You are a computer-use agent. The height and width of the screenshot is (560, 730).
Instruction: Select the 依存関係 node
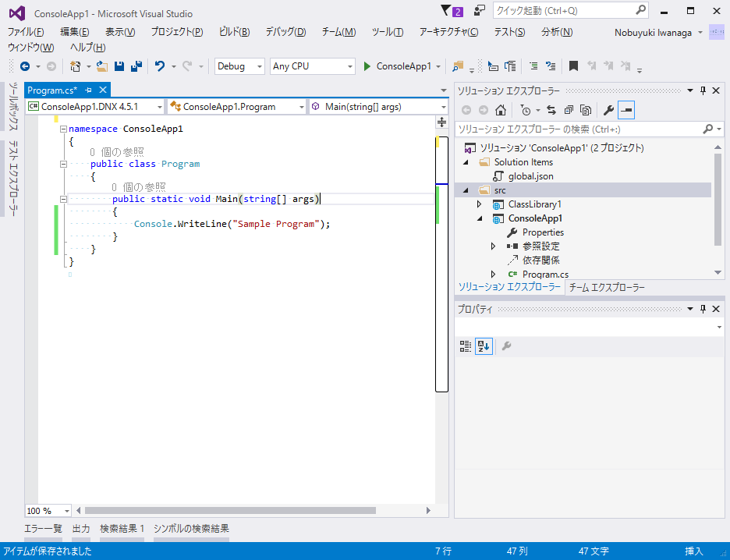(x=541, y=261)
